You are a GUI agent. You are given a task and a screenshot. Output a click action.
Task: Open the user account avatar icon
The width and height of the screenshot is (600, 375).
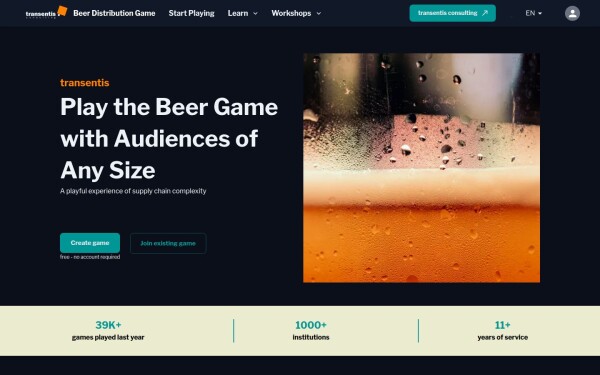point(572,13)
